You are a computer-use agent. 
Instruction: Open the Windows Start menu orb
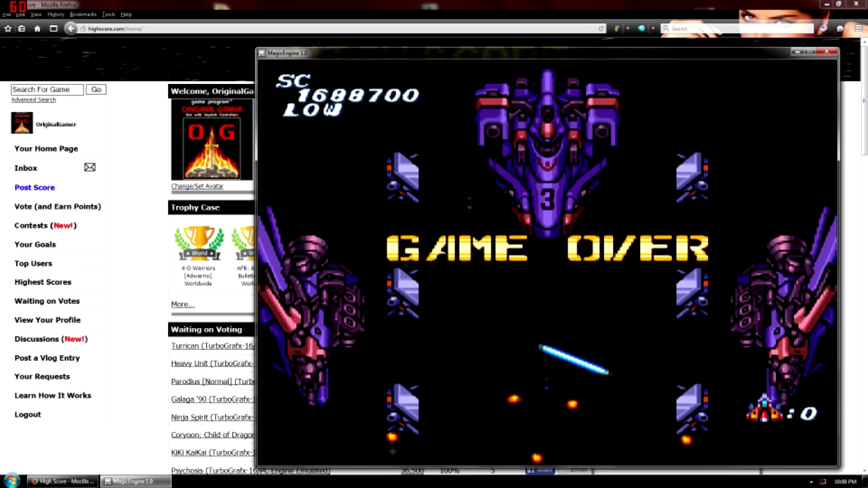click(x=12, y=481)
